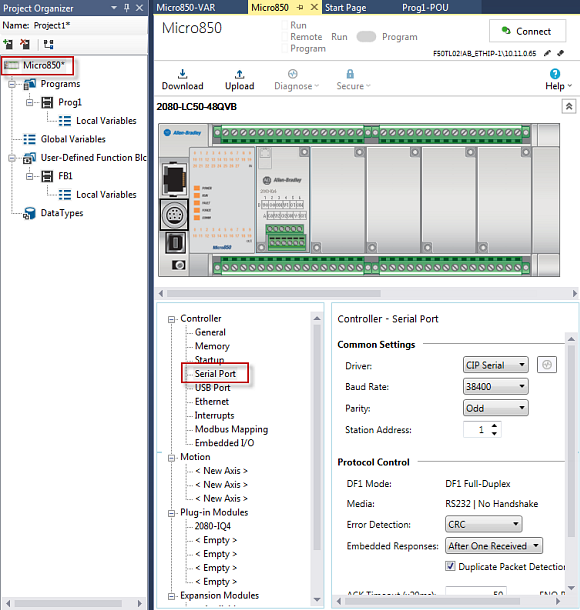Click the Connect button
This screenshot has height=610, width=580.
[x=527, y=31]
